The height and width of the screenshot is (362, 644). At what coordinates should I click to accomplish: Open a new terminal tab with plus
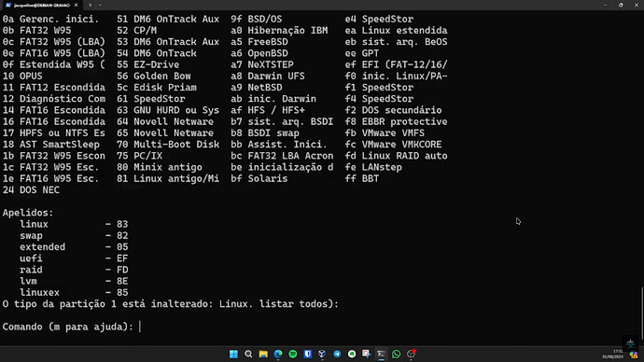(x=90, y=5)
